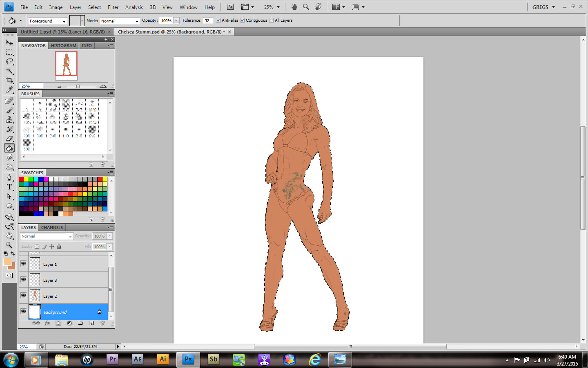This screenshot has width=588, height=368.
Task: Create a new layer in Layers panel
Action: (x=91, y=323)
